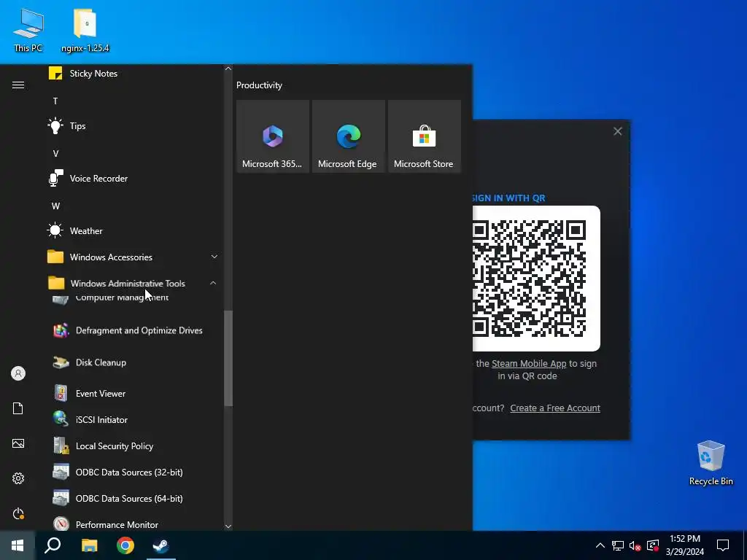Open iSCSI Initiator

[133, 419]
